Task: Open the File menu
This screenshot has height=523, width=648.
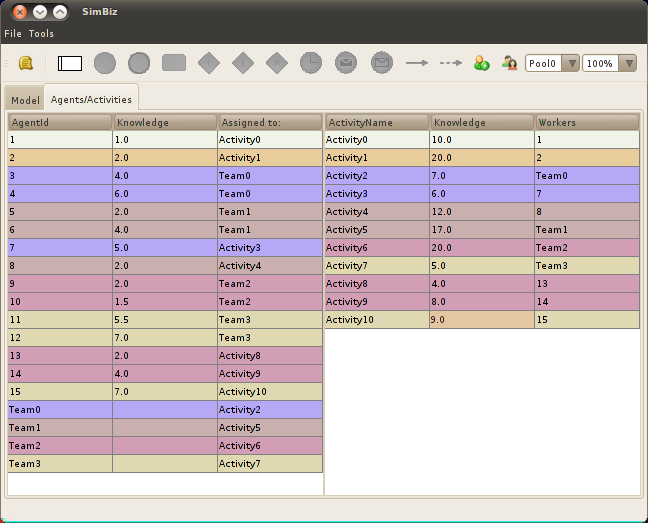Action: [13, 33]
